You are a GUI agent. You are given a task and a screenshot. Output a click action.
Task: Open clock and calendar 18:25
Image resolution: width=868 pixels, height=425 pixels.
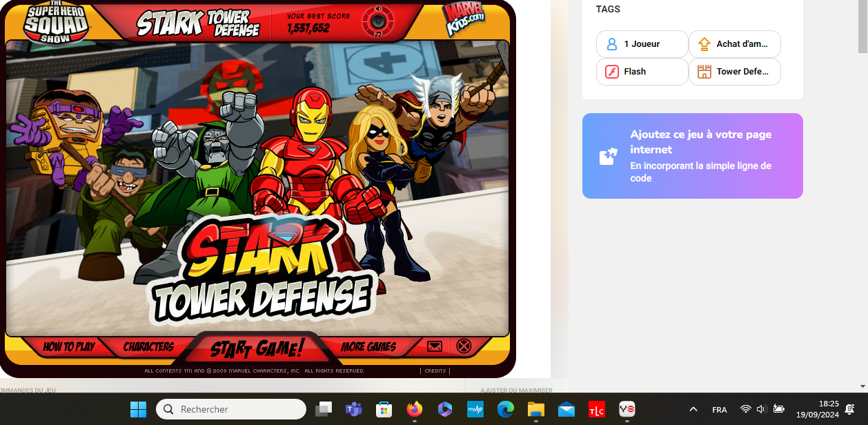coord(818,409)
